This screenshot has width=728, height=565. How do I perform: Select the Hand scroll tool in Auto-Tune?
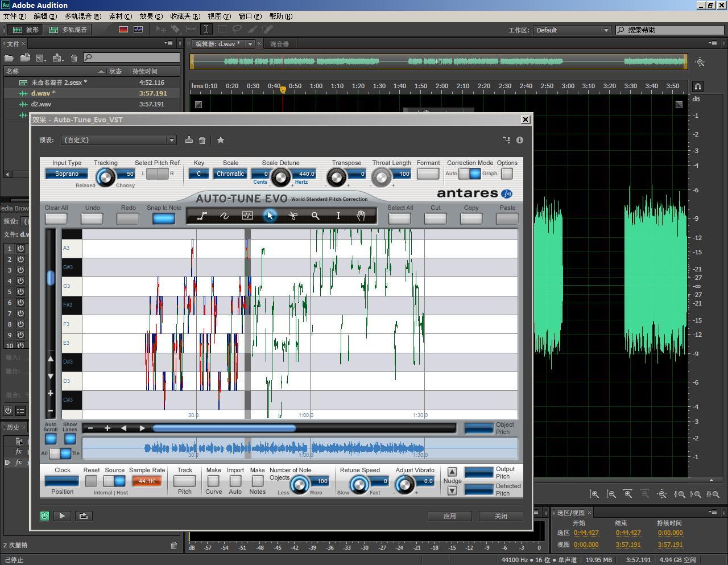point(361,216)
